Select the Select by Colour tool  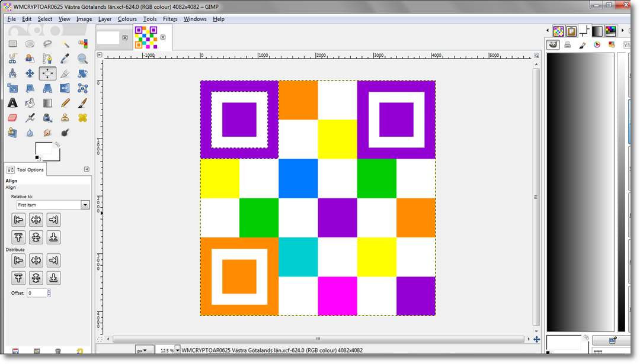(82, 44)
